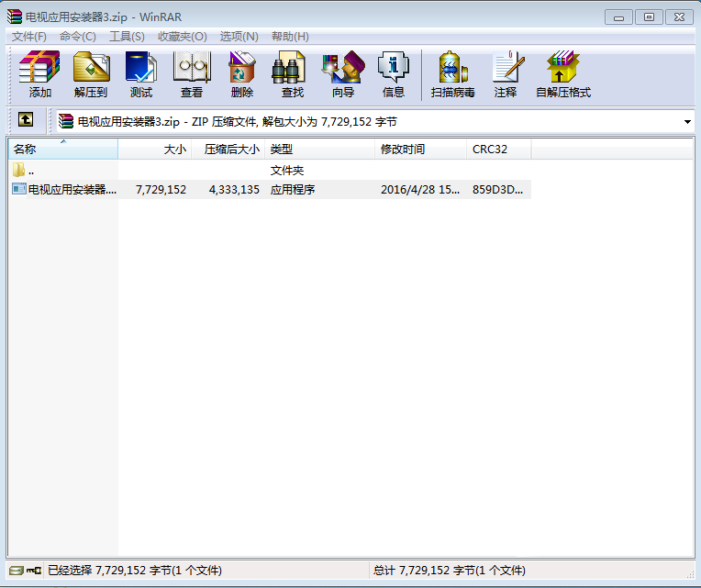The image size is (701, 588).
Task: Sort by CRC32 column header
Action: pyautogui.click(x=499, y=150)
